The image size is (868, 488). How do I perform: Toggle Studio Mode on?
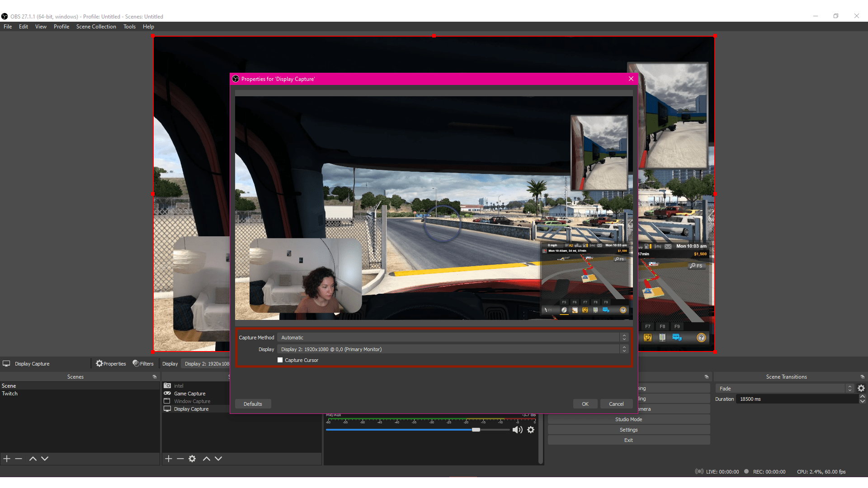coord(628,419)
